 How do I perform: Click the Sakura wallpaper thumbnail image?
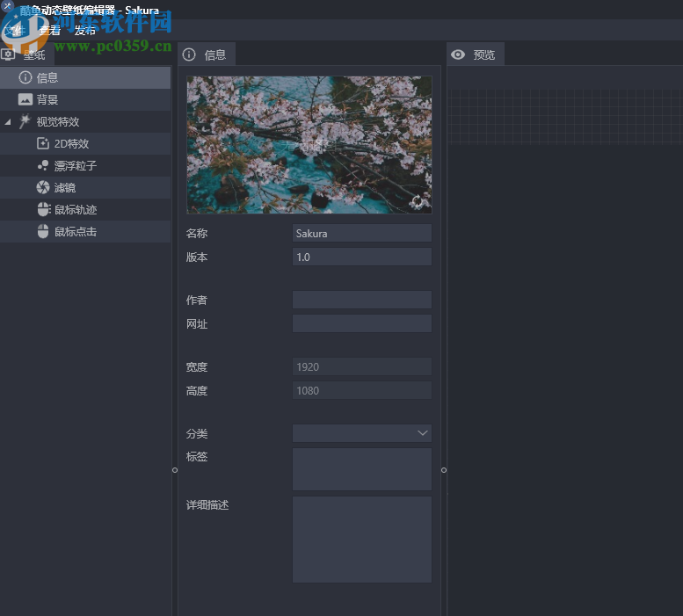(309, 145)
